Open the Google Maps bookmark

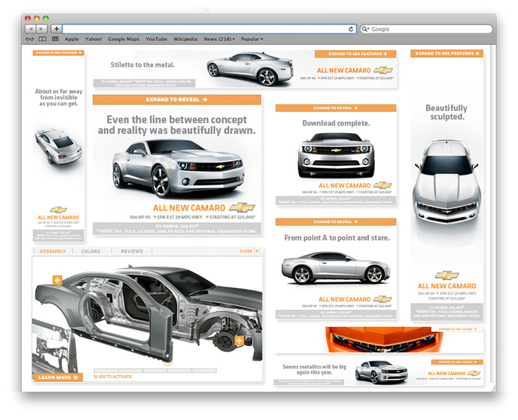[124, 39]
